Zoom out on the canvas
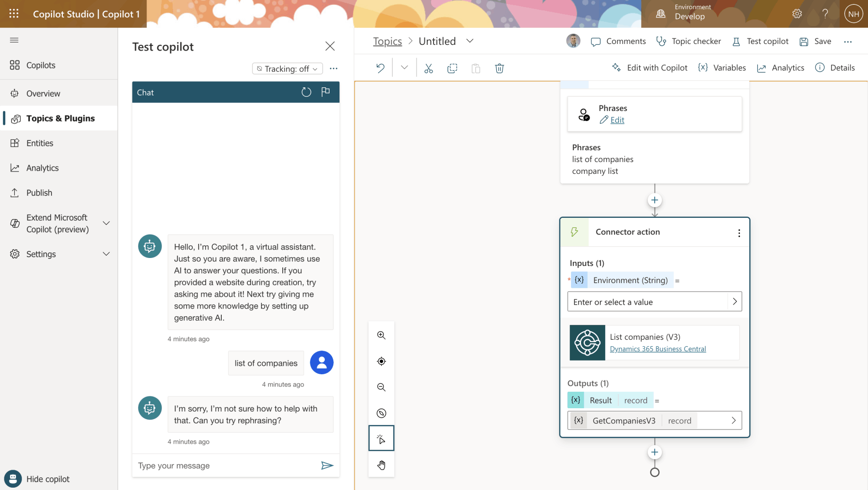 click(x=381, y=387)
